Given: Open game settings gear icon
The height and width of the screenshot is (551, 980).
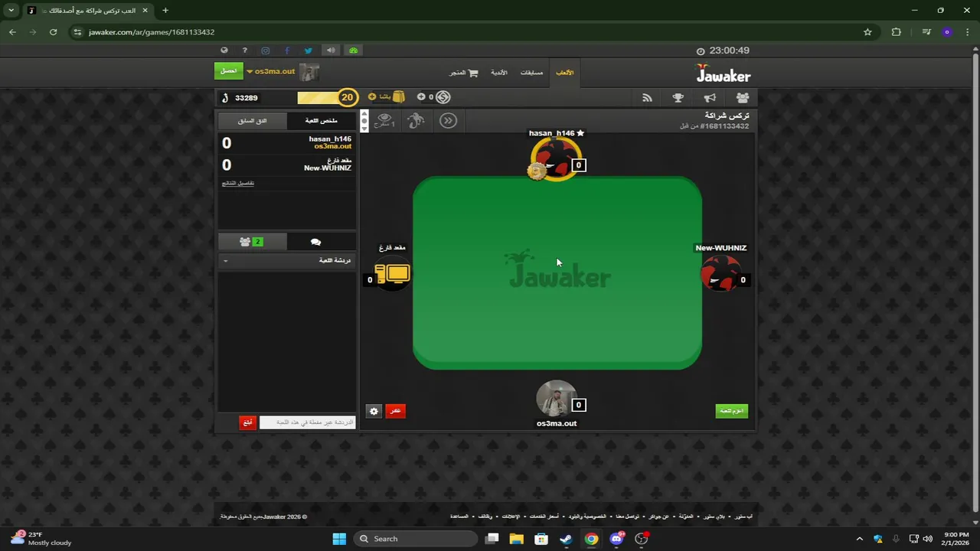Looking at the screenshot, I should coord(374,411).
